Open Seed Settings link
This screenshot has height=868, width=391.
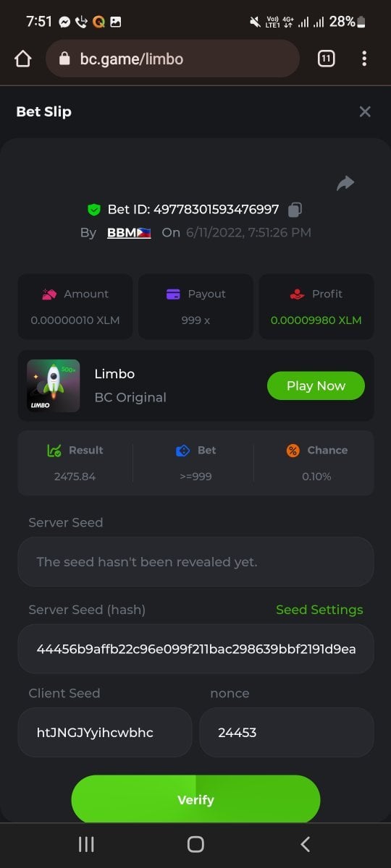tap(319, 610)
